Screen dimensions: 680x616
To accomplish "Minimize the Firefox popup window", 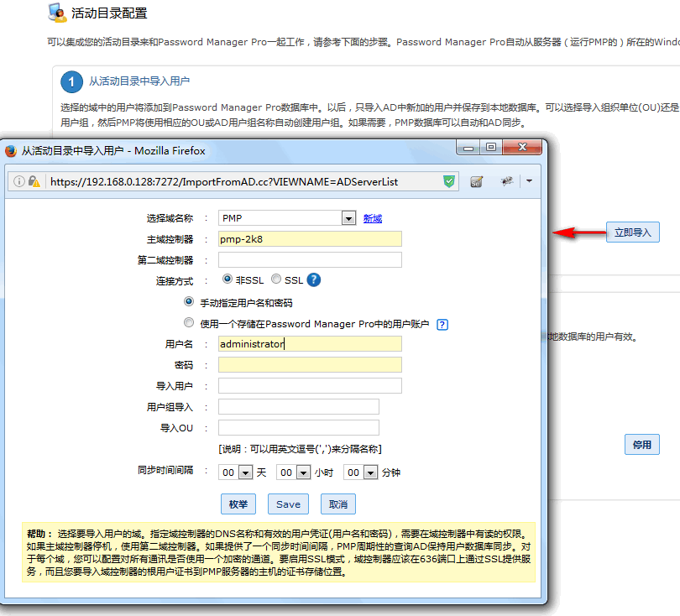I will click(468, 148).
